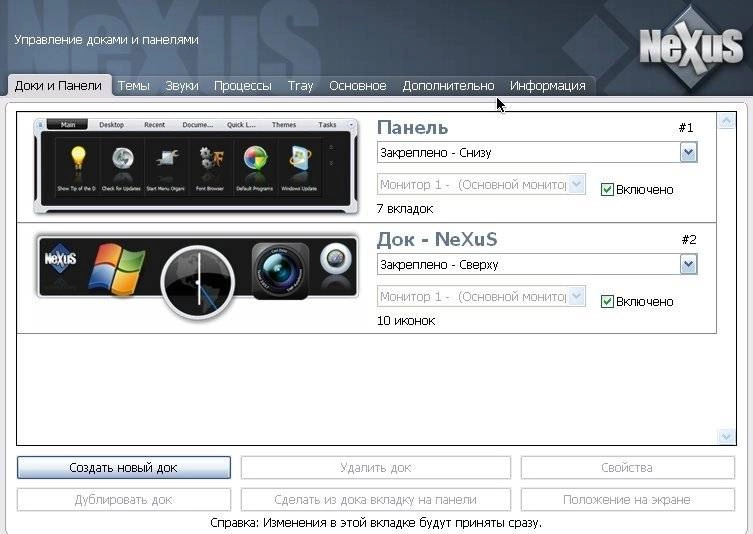Click the Desktop tab in panel preview
The width and height of the screenshot is (753, 534).
[111, 124]
